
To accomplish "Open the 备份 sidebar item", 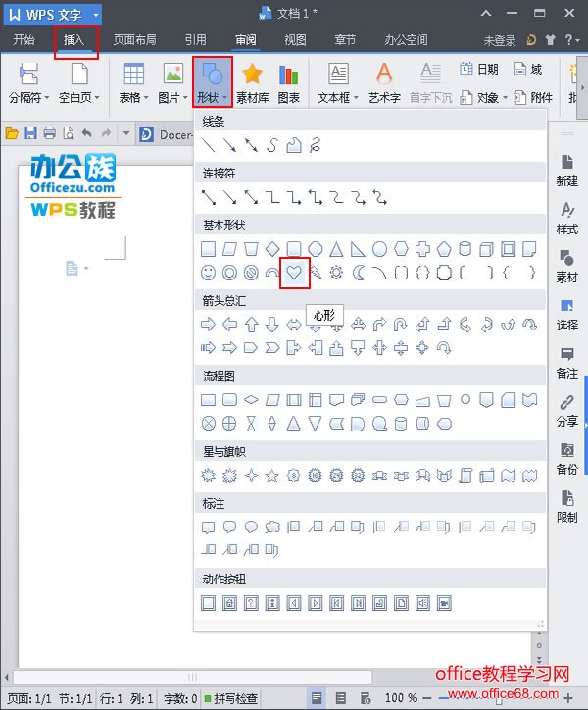I will pyautogui.click(x=567, y=459).
